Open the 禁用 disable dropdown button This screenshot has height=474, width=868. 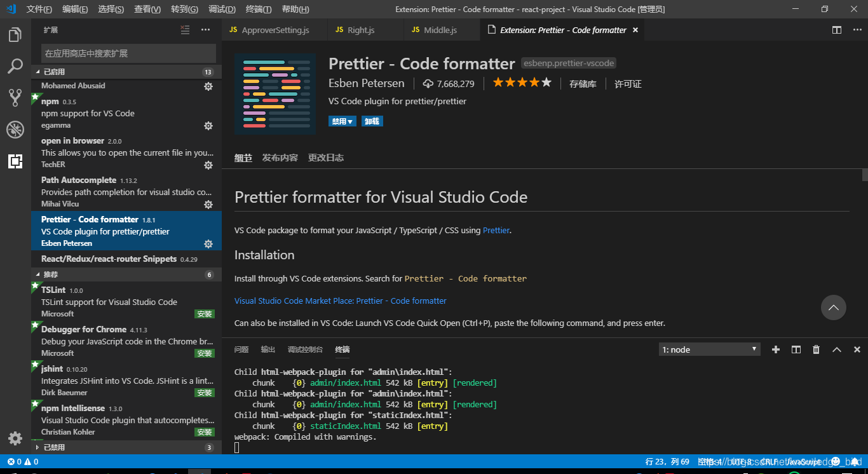342,121
